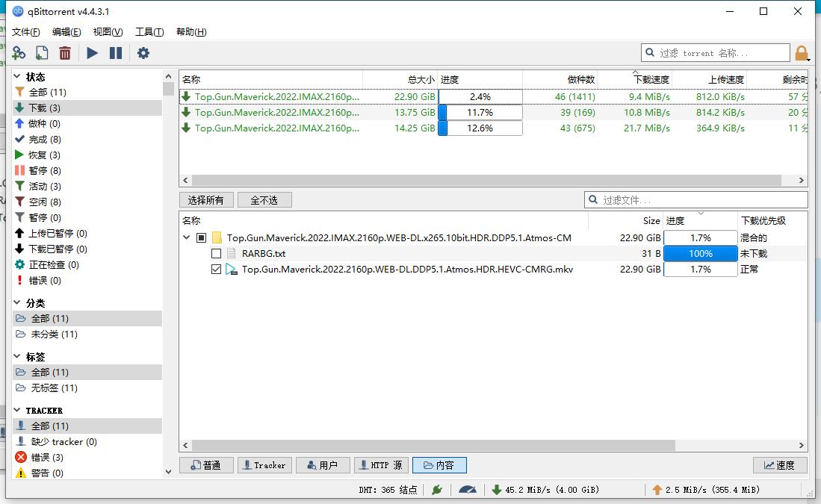Collapse the TRACKER section
821x504 pixels.
point(17,411)
